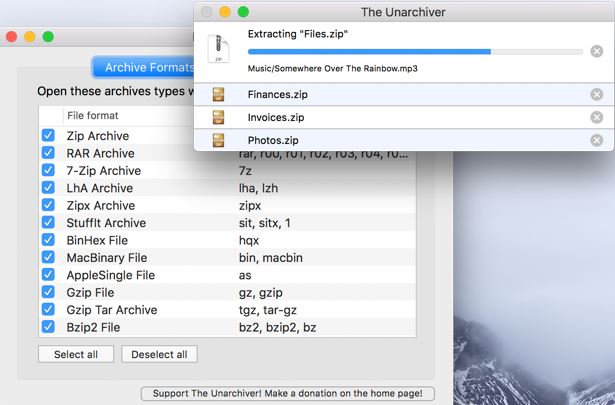The image size is (615, 405).
Task: Toggle the LhA Archive checkbox
Action: click(x=48, y=187)
